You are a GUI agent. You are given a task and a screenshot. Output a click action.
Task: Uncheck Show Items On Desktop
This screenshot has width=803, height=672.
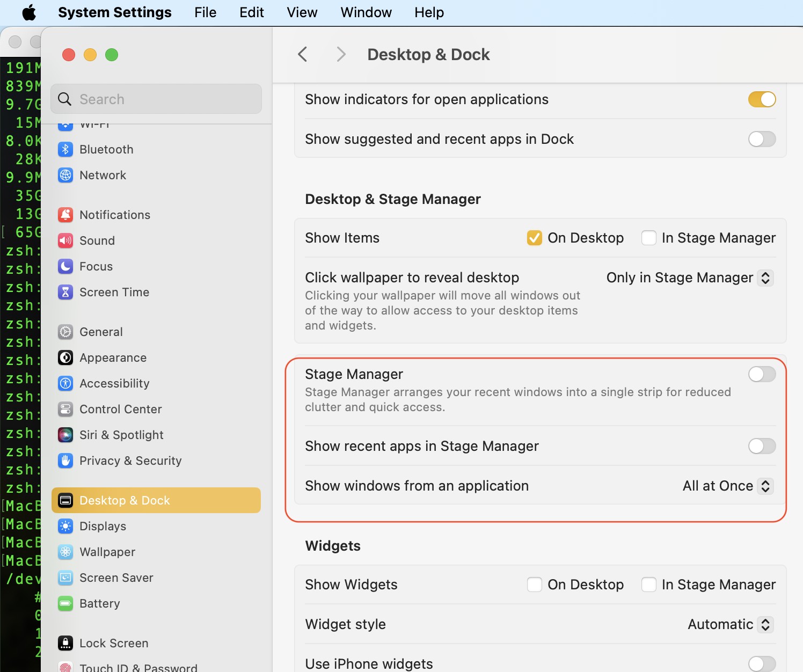535,238
